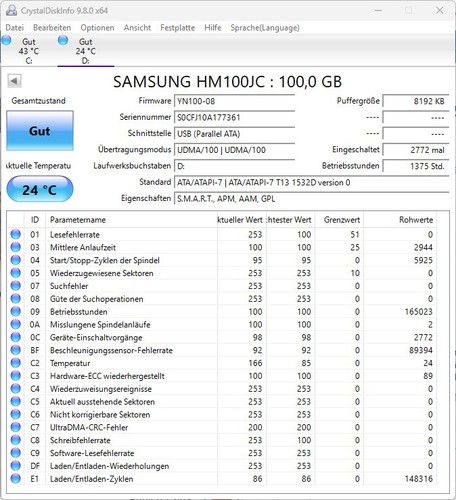Click the Rohwerte column header

pos(400,220)
